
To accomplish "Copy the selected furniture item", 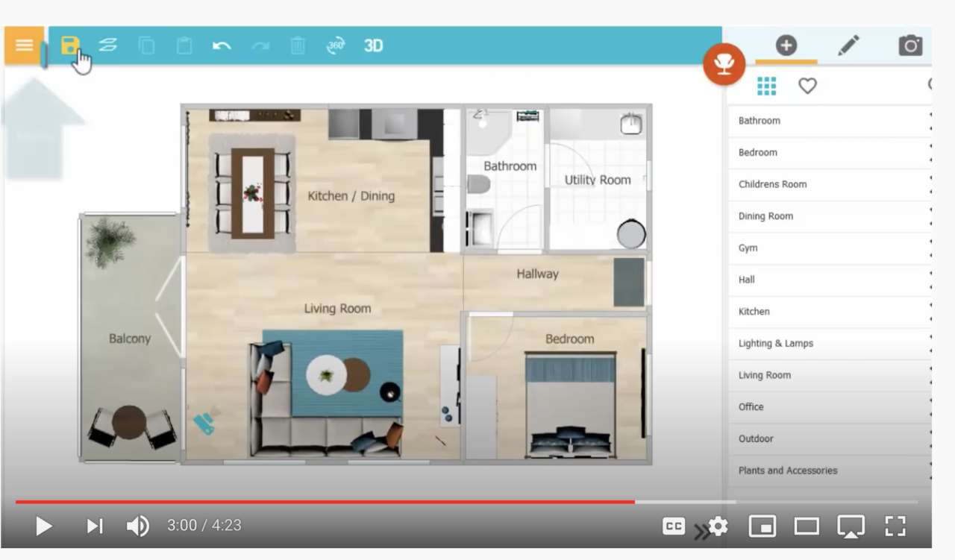I will (x=146, y=45).
